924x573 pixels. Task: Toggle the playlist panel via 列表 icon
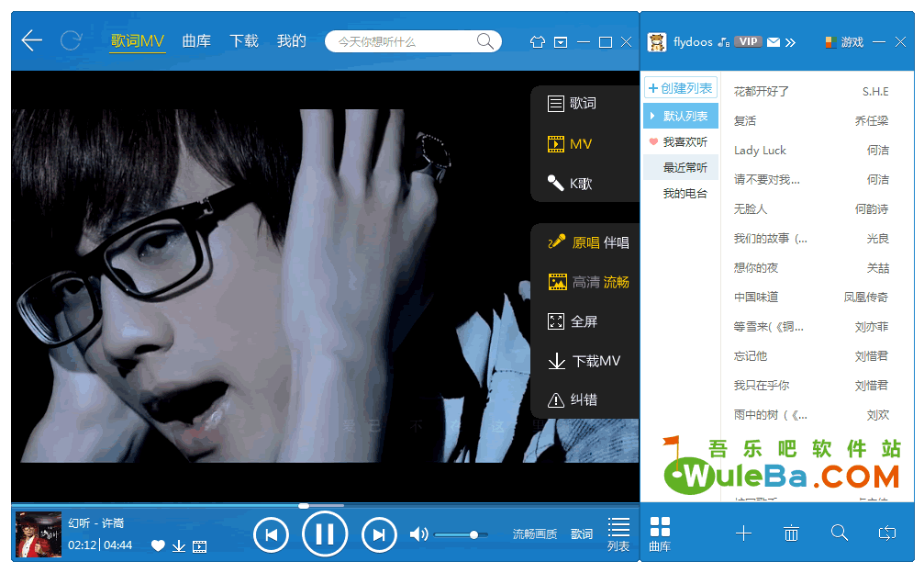tap(618, 534)
